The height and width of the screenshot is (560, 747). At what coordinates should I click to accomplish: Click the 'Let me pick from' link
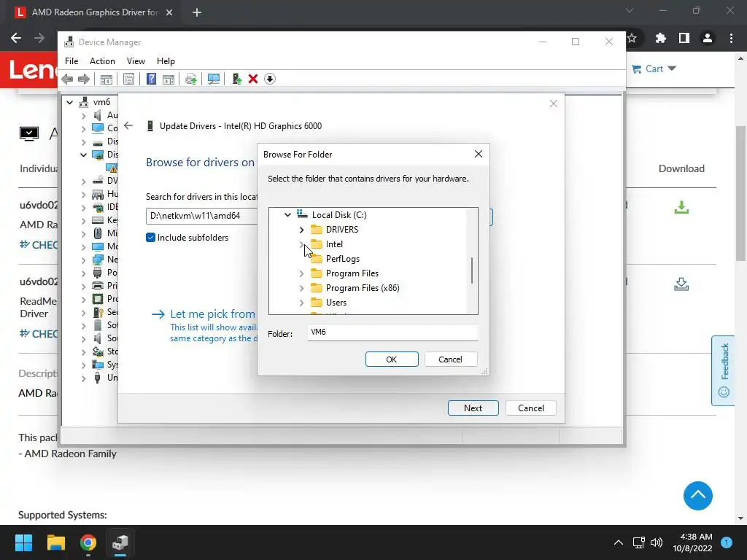[x=212, y=314]
